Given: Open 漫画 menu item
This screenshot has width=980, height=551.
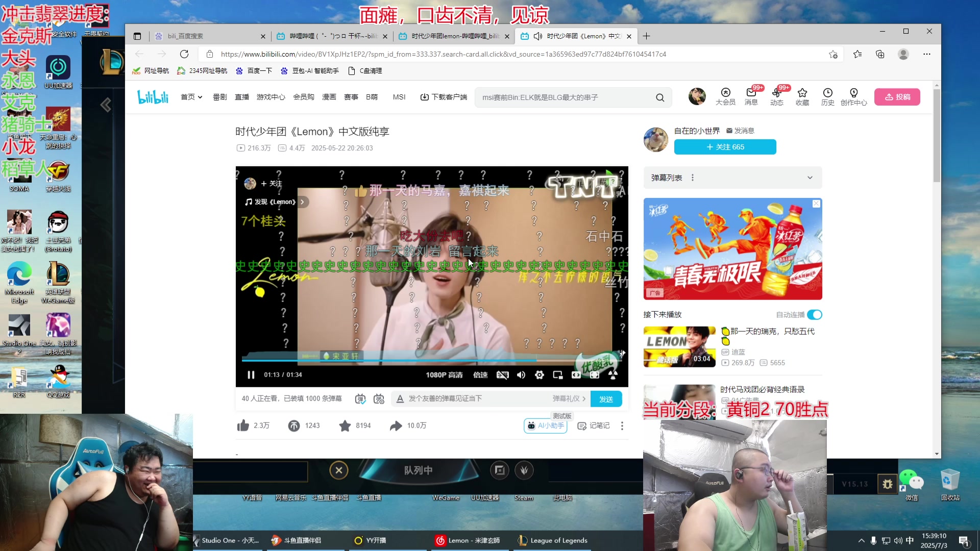Looking at the screenshot, I should 329,97.
